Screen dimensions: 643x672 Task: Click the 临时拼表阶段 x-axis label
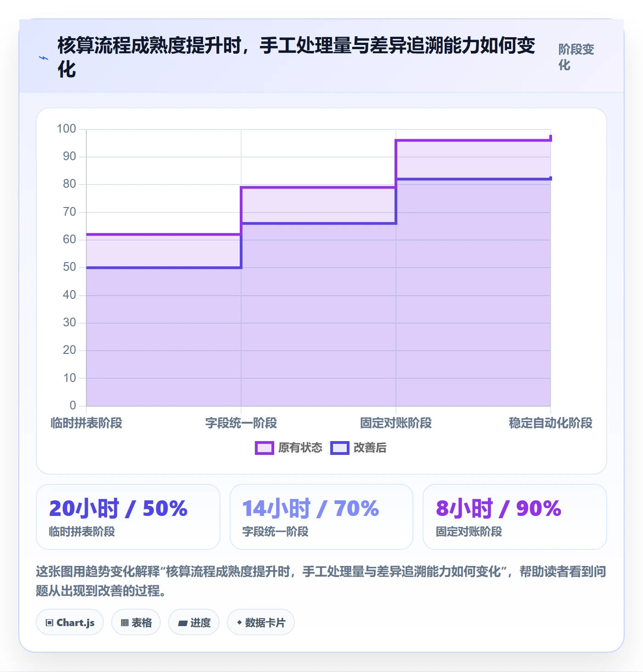[86, 423]
